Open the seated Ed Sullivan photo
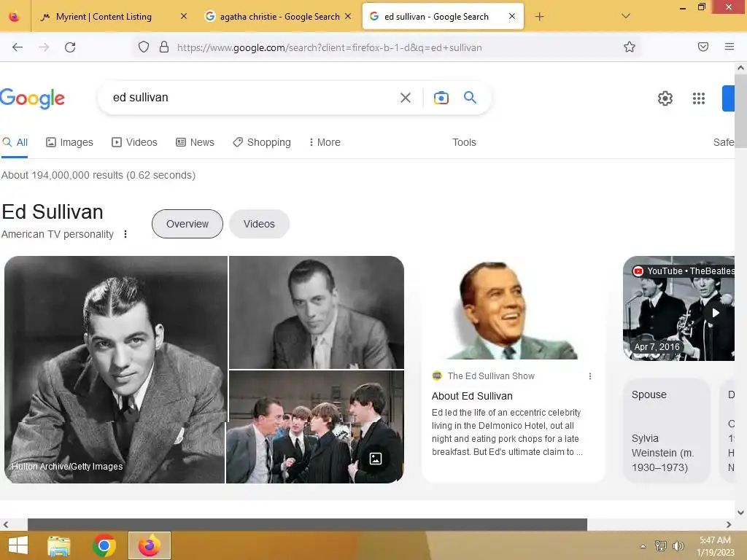 click(317, 312)
